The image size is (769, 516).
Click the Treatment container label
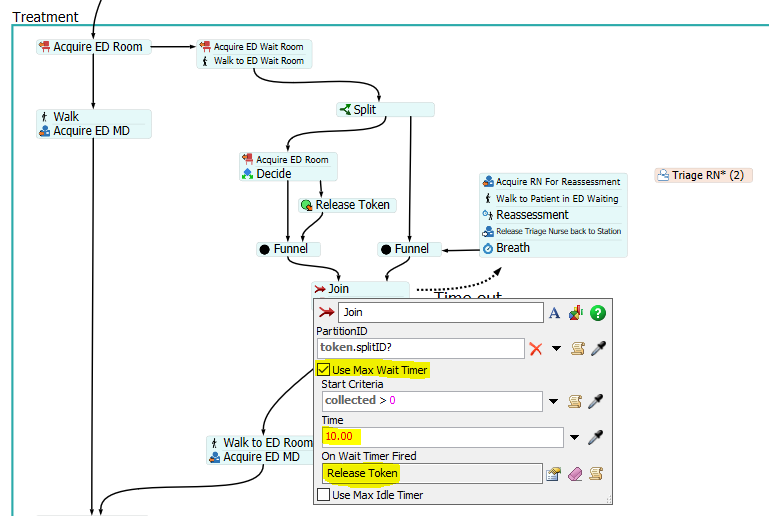45,17
